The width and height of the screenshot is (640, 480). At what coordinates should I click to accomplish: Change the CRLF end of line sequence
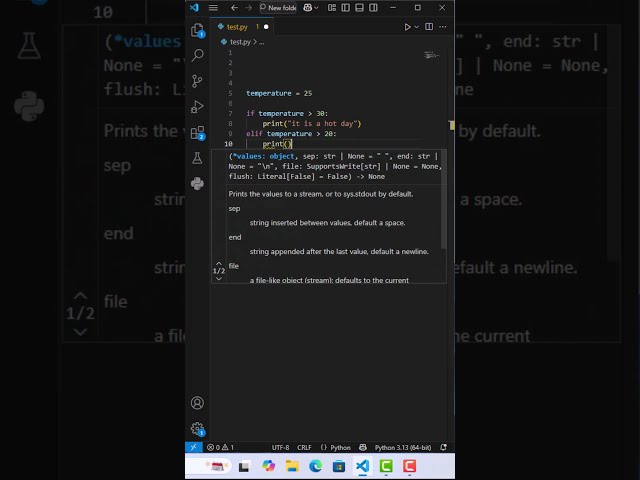point(304,447)
